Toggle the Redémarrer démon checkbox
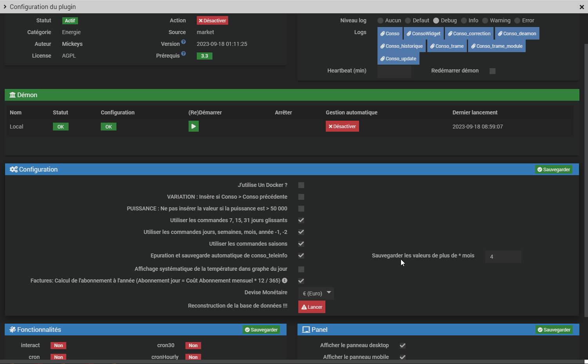Image resolution: width=588 pixels, height=364 pixels. pyautogui.click(x=492, y=71)
